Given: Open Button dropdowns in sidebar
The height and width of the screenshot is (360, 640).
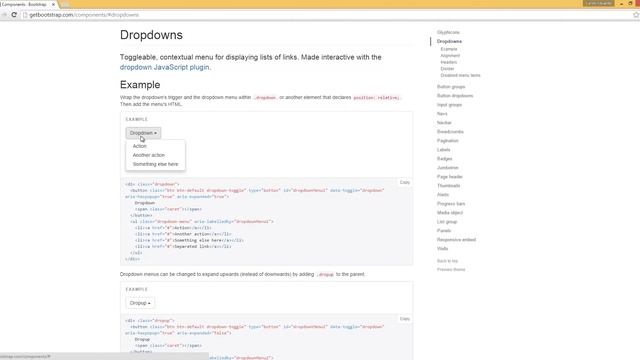Looking at the screenshot, I should pos(455,96).
